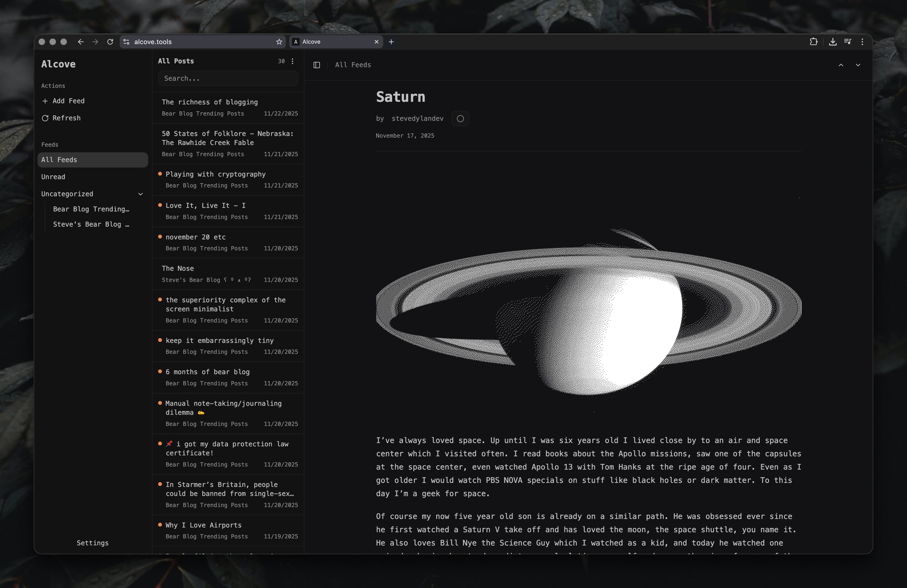907x588 pixels.
Task: Open Settings at sidebar bottom
Action: 93,543
